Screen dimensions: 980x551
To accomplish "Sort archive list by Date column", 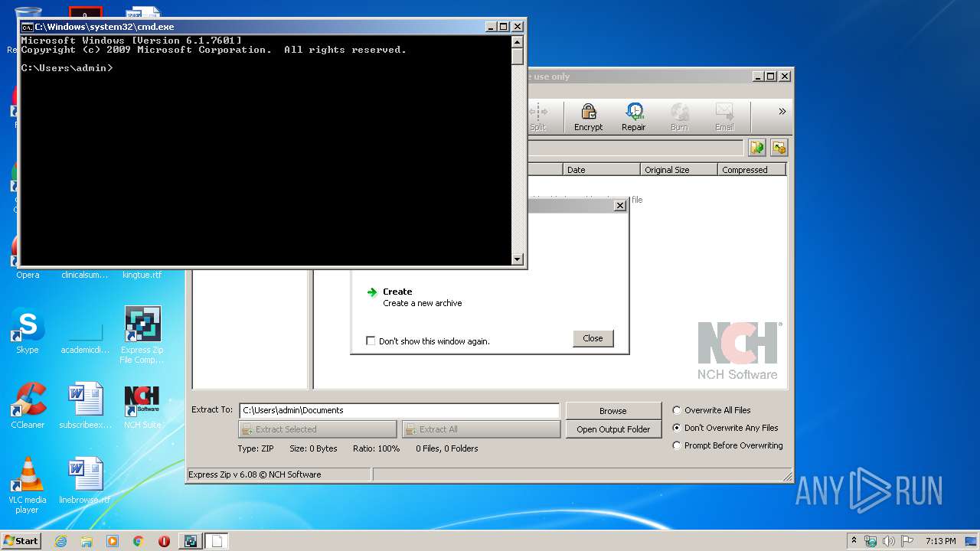I will (602, 170).
